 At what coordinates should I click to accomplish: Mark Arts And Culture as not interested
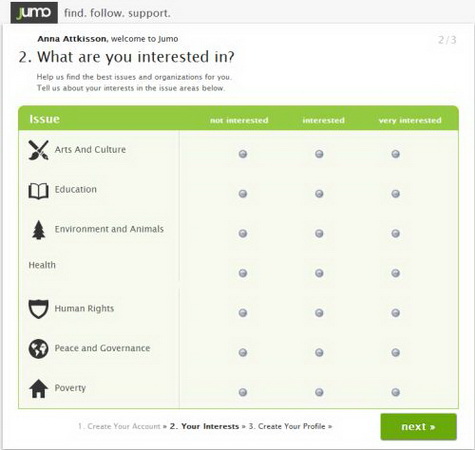[x=243, y=154]
